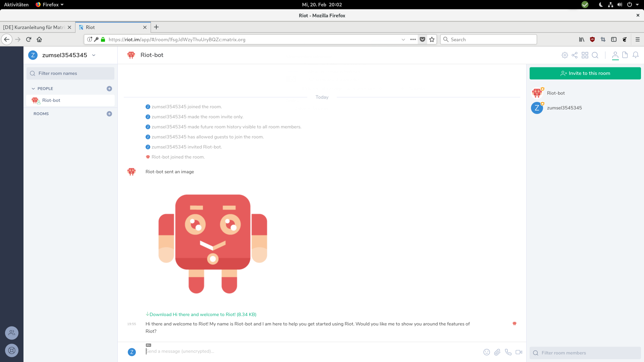Search messages with the magnifier icon
This screenshot has width=644, height=362.
(595, 55)
